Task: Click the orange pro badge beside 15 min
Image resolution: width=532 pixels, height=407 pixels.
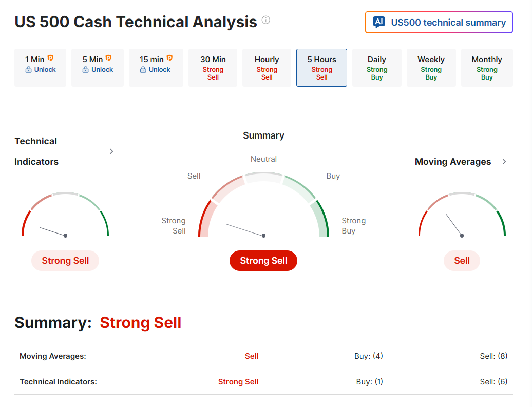Action: pyautogui.click(x=169, y=58)
